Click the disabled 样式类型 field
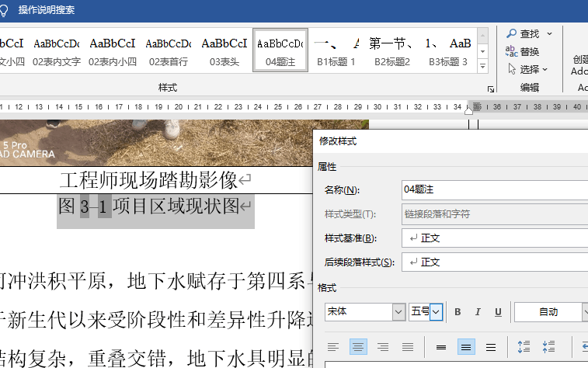Image resolution: width=588 pixels, height=368 pixels. (x=495, y=214)
